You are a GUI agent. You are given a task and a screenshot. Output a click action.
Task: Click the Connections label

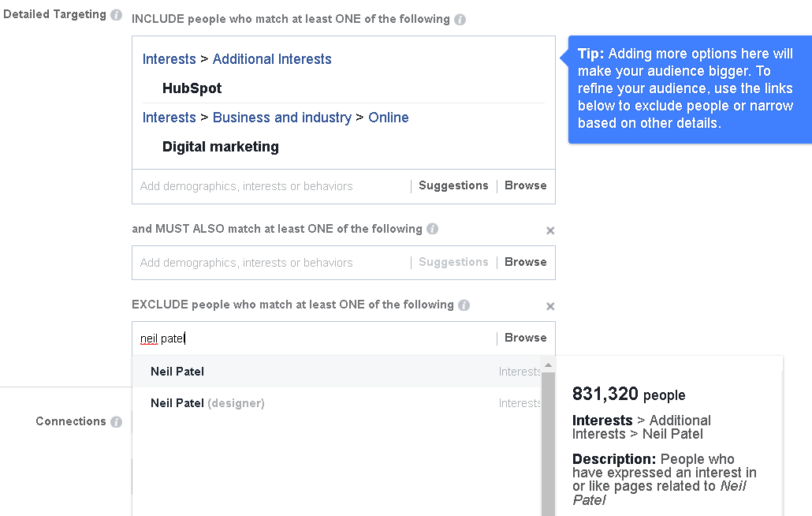pos(71,421)
